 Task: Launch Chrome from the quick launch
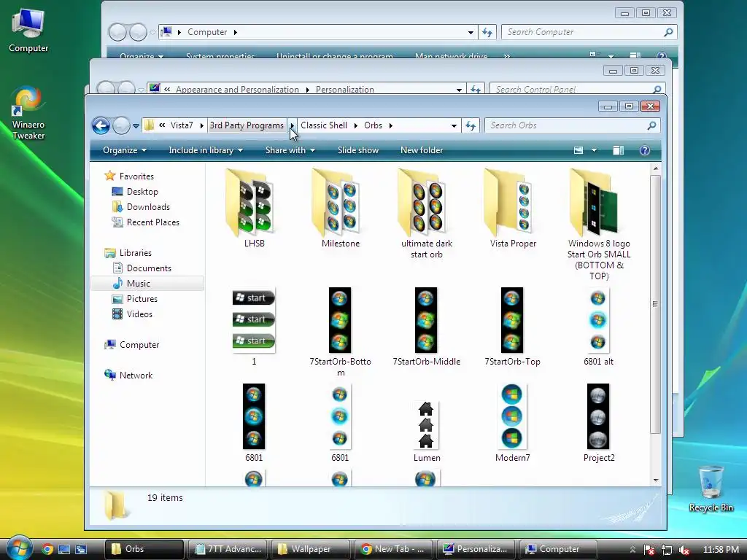47,549
